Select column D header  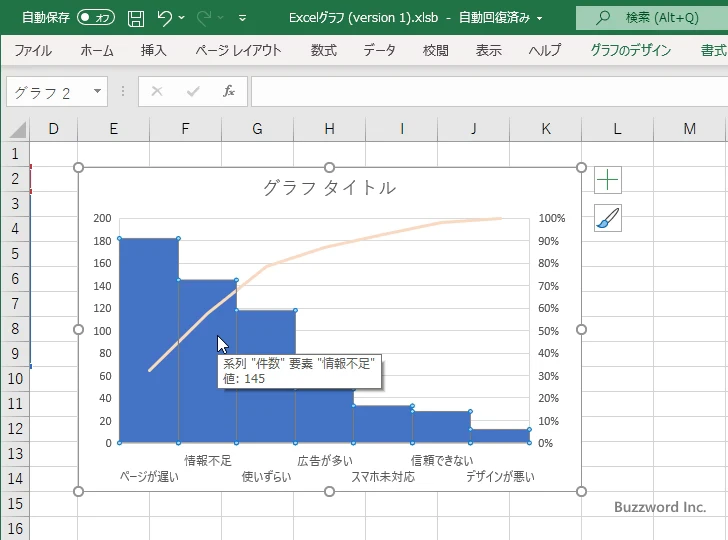click(x=53, y=129)
